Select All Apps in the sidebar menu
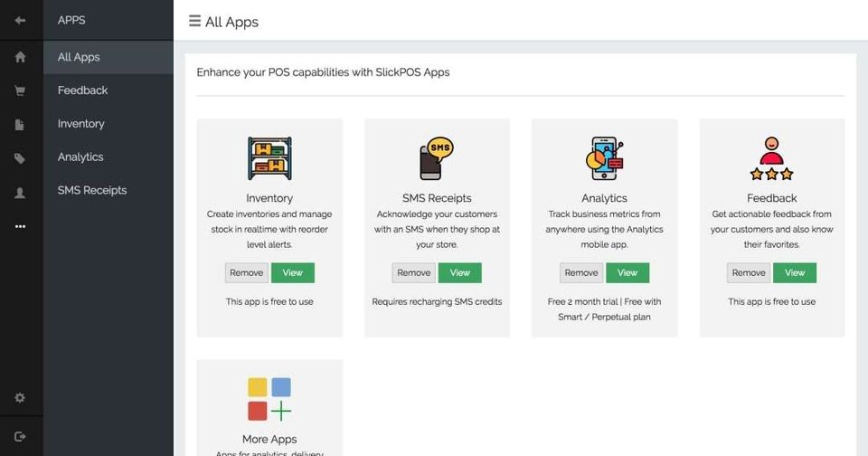 point(79,57)
